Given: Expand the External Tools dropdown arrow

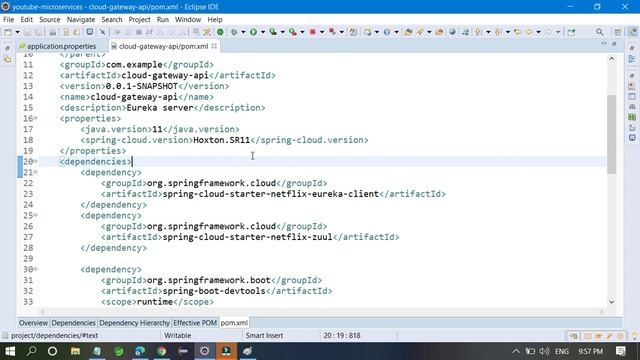Looking at the screenshot, I should coord(302,32).
